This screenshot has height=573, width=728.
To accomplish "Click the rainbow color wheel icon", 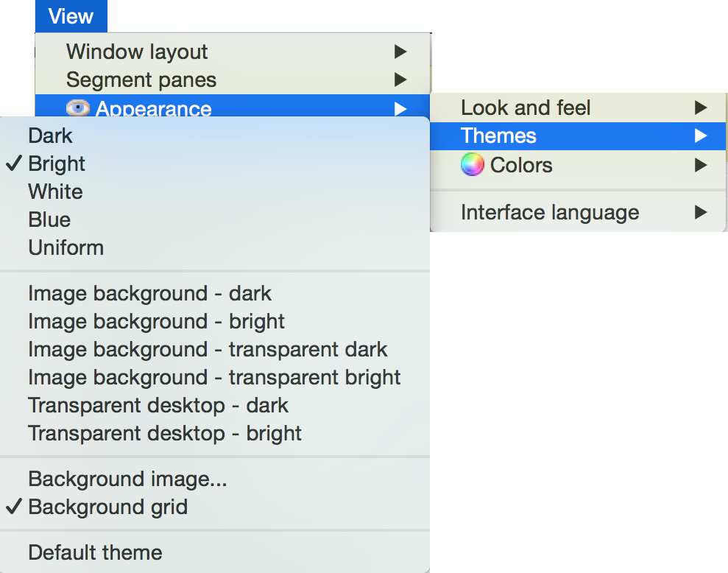I will [472, 164].
